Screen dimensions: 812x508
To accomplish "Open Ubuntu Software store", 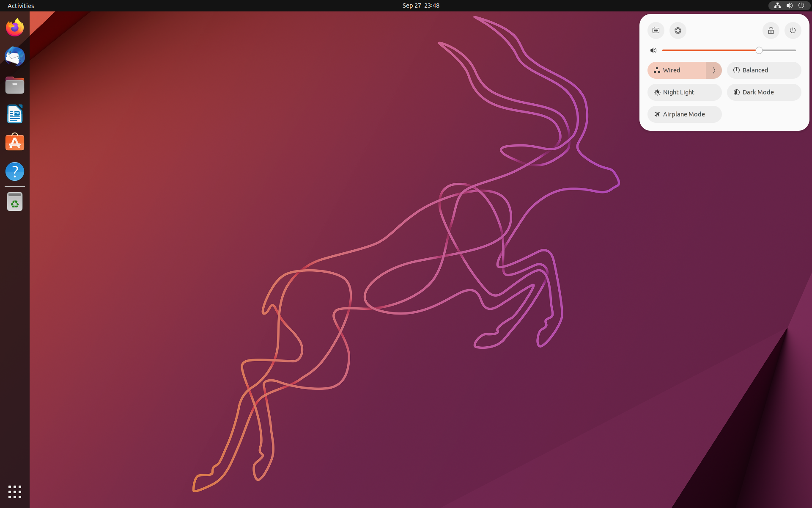I will point(14,142).
